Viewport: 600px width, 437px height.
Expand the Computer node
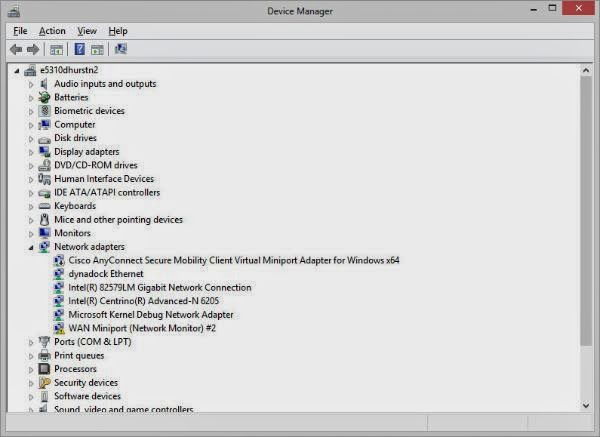(31, 125)
